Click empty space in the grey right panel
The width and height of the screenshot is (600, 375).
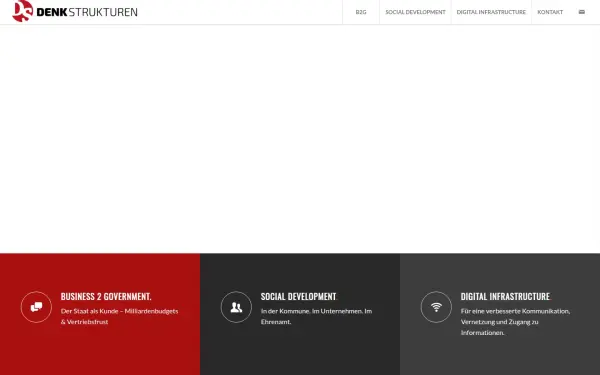tap(500, 358)
